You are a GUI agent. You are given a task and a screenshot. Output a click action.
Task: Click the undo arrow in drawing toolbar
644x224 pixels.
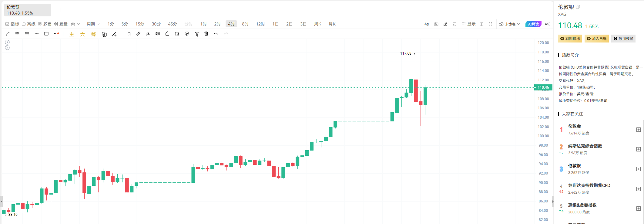coord(216,34)
